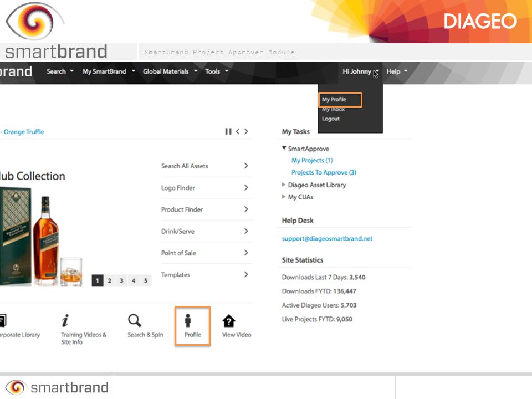Open the Search menu dropdown
Viewport: 532px width, 399px height.
tap(60, 71)
